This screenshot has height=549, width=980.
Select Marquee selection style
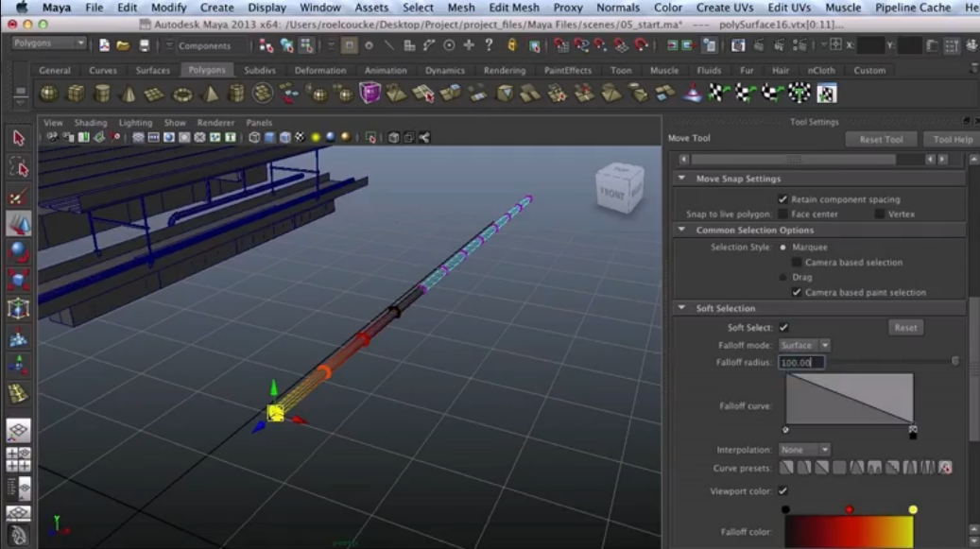(x=782, y=248)
